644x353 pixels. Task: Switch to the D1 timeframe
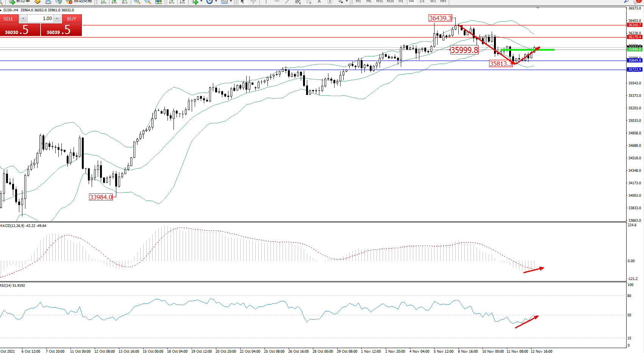click(x=422, y=2)
